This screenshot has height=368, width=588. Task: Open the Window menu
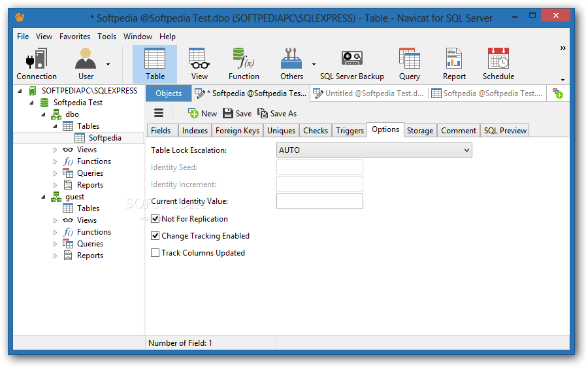pos(138,37)
